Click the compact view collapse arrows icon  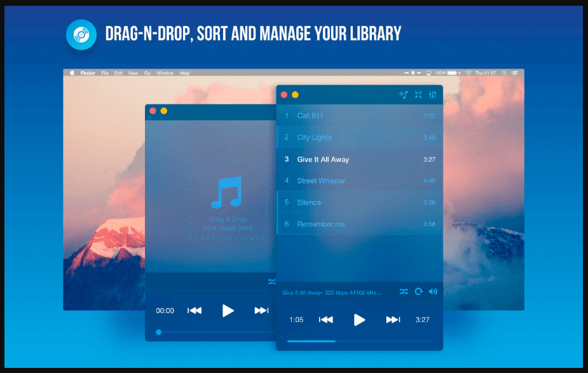pyautogui.click(x=418, y=95)
